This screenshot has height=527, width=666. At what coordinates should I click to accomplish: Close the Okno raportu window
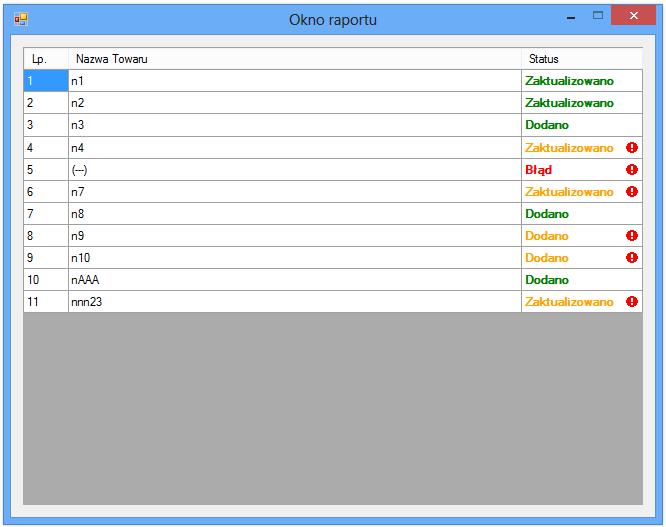tap(634, 16)
